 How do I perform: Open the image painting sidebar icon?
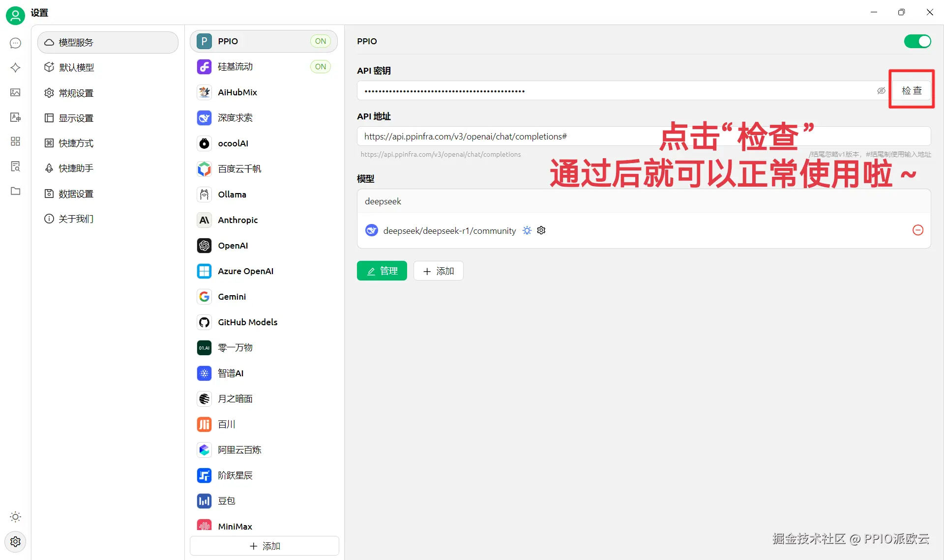tap(15, 92)
